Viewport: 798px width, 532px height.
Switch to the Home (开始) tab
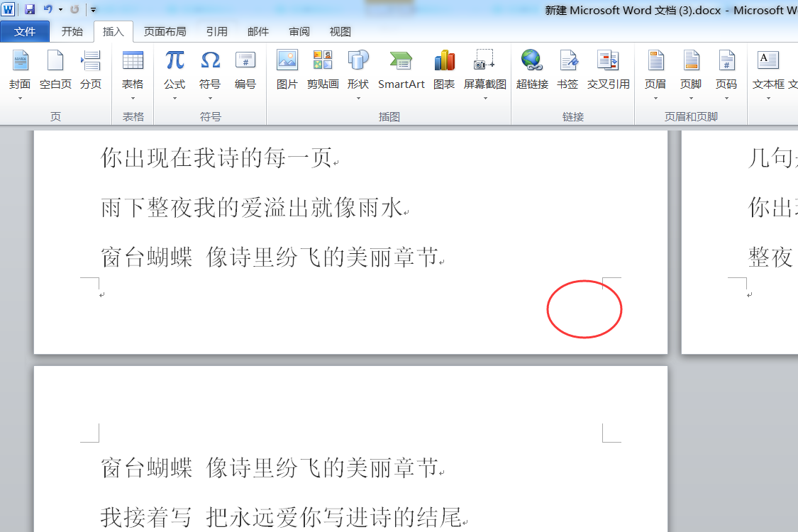click(72, 31)
